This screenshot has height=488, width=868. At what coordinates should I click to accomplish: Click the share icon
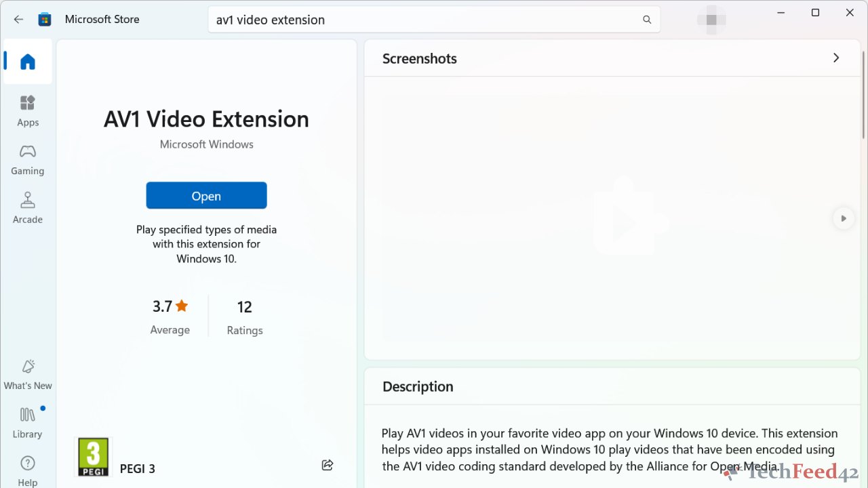328,465
